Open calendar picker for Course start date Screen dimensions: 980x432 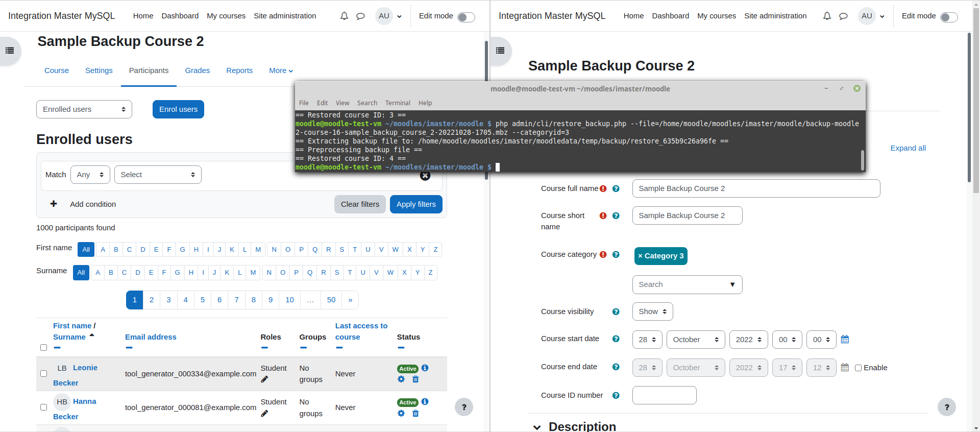(x=845, y=339)
